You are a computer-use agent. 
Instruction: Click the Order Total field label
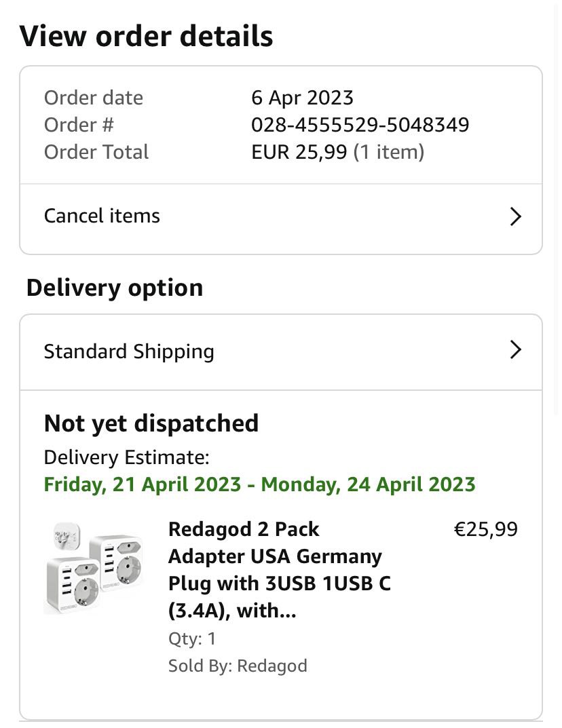pos(96,152)
